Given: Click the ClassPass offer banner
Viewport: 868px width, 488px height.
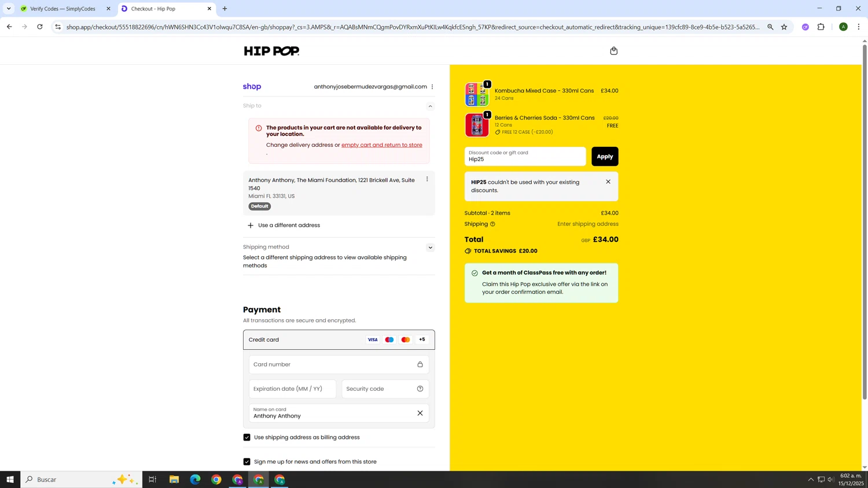Looking at the screenshot, I should click(541, 283).
